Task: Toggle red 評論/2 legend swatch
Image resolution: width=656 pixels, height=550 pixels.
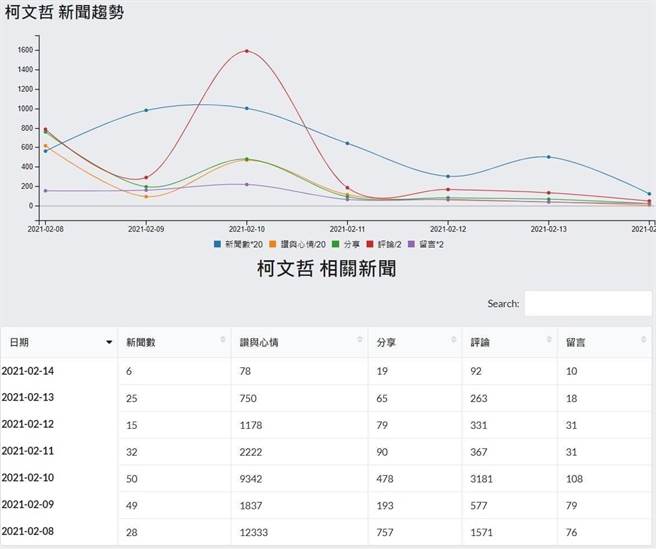Action: (370, 244)
